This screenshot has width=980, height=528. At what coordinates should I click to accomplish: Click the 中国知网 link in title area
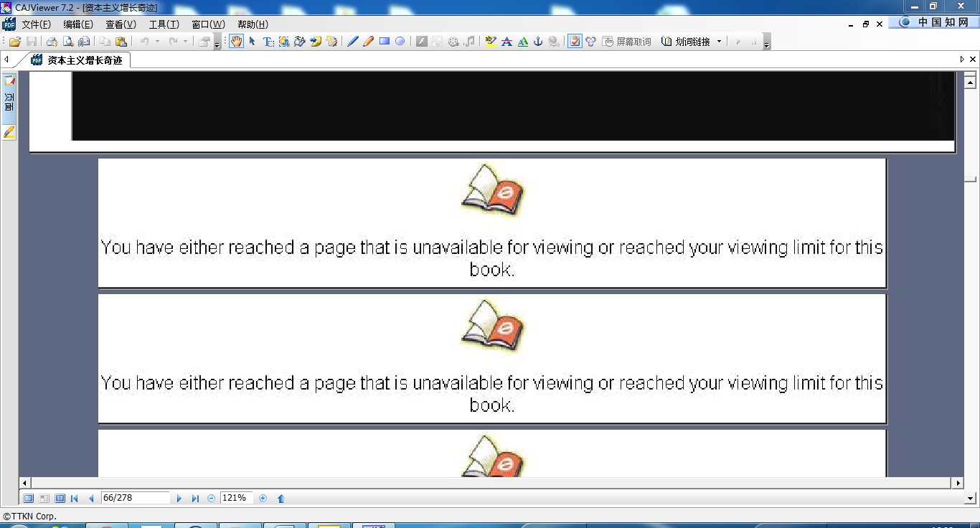tap(935, 22)
